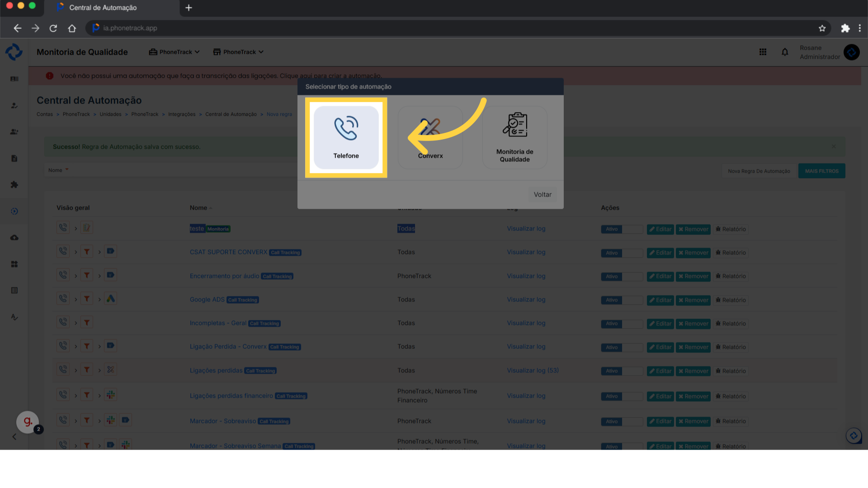This screenshot has width=868, height=488.
Task: Open the apps grid icon
Action: [763, 52]
